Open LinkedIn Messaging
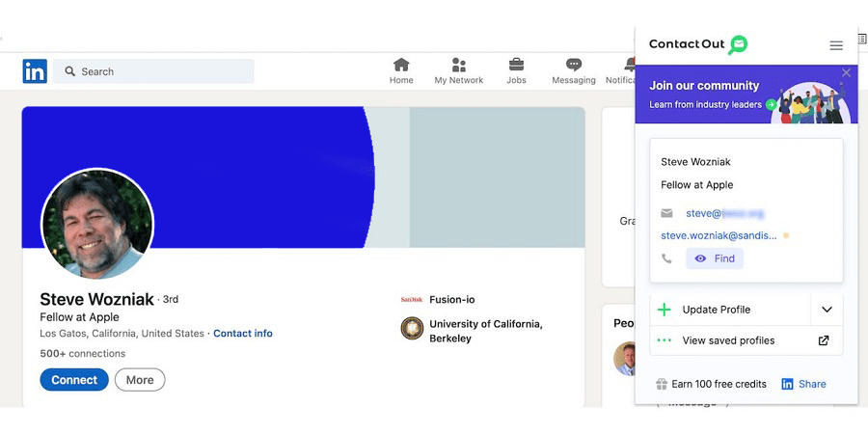This screenshot has width=868, height=434. pyautogui.click(x=574, y=71)
